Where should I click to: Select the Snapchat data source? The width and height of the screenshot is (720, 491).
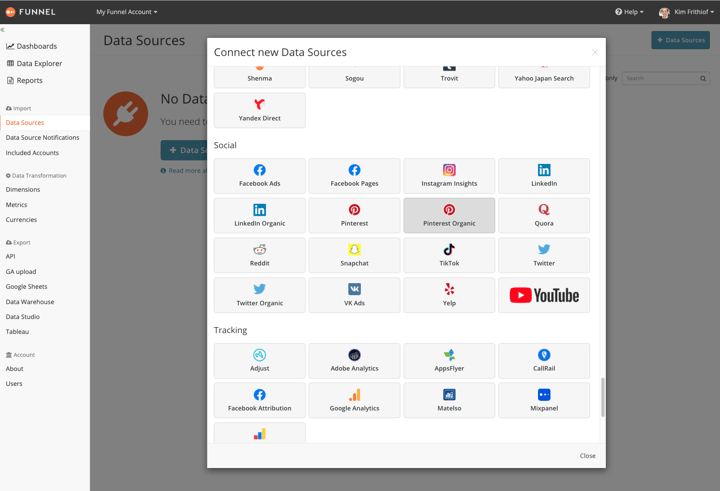coord(354,255)
